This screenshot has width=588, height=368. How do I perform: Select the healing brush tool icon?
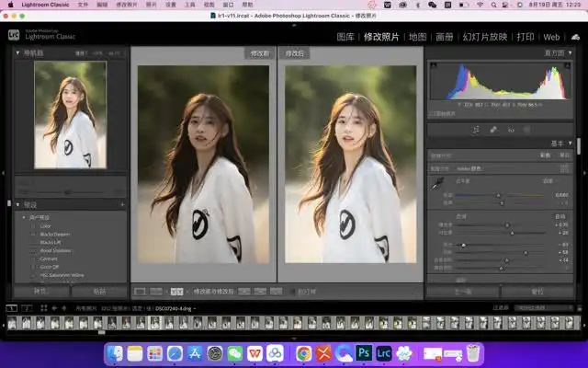coord(493,130)
